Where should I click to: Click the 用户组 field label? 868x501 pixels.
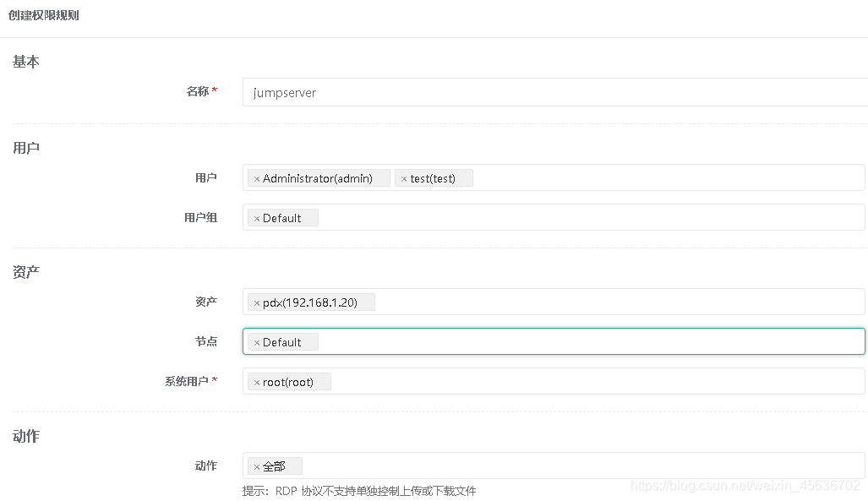click(x=200, y=218)
